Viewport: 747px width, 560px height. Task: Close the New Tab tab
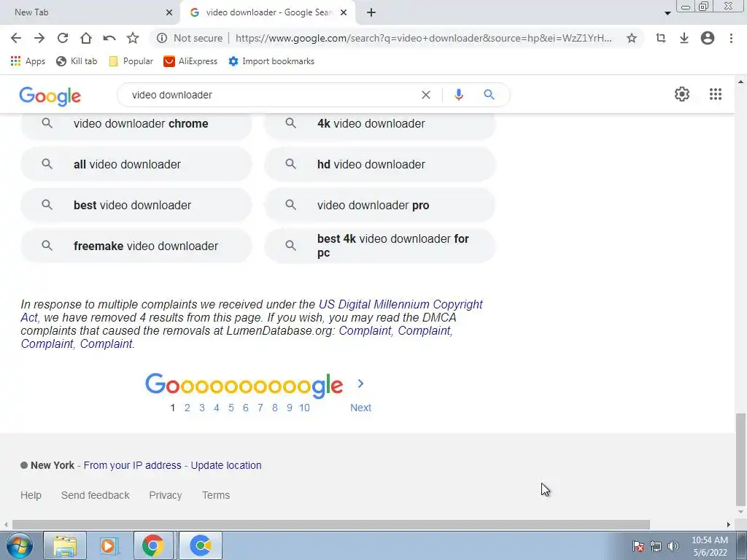(x=169, y=13)
